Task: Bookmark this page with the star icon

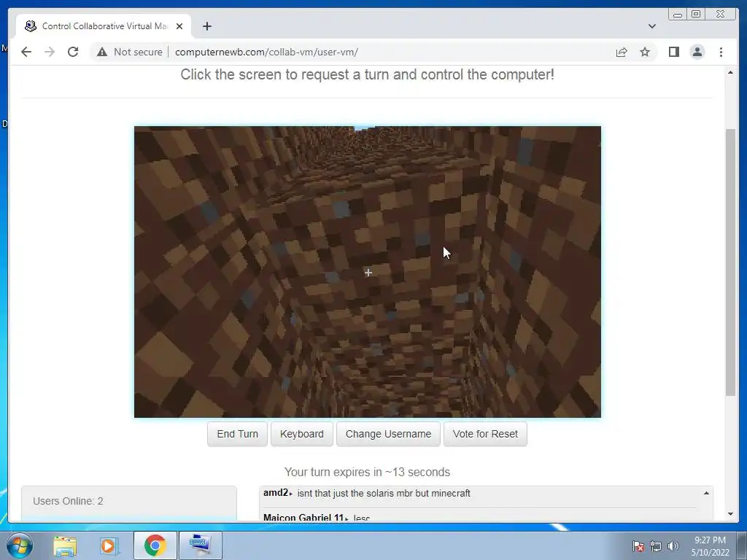Action: point(645,52)
